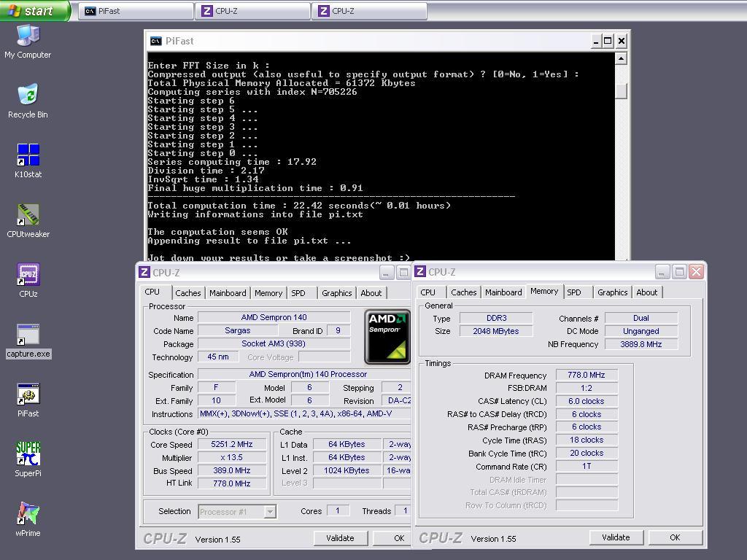747x560 pixels.
Task: Click the Technology value 45 nm
Action: [x=218, y=357]
